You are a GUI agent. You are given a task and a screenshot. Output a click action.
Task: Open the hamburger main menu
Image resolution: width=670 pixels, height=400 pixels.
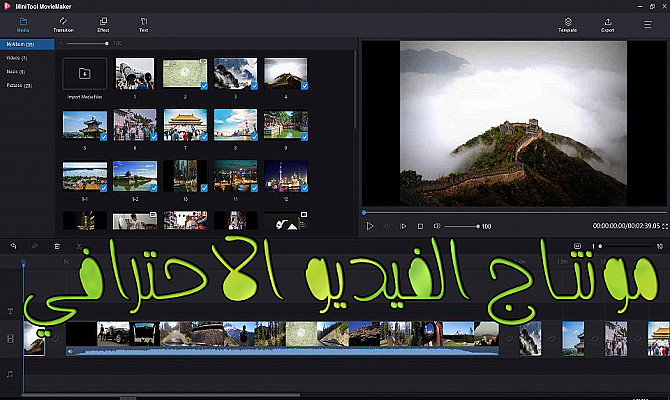click(648, 25)
